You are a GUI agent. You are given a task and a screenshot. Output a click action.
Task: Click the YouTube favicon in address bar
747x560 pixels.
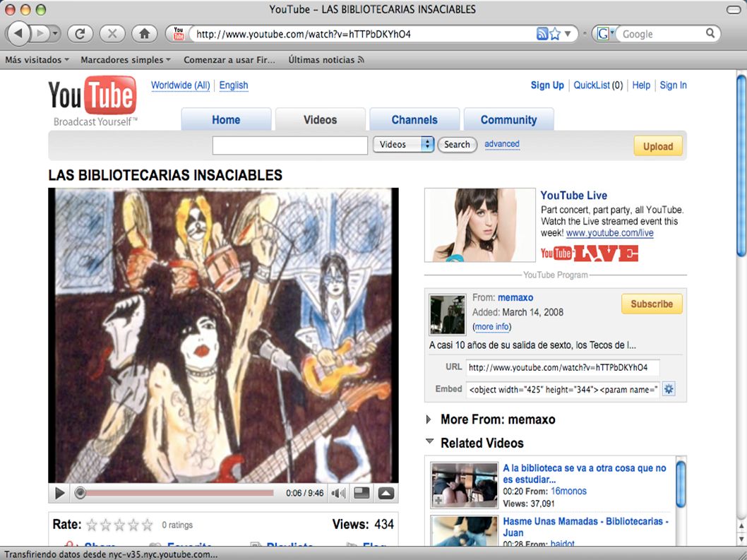(179, 33)
